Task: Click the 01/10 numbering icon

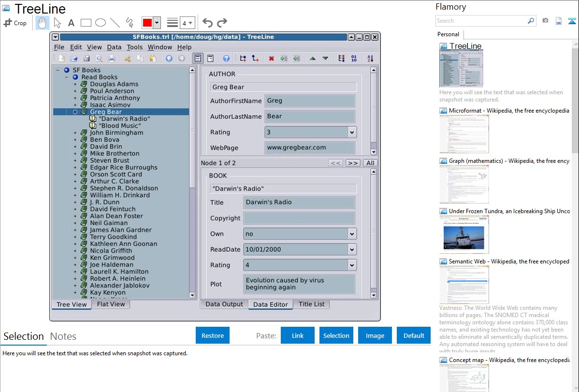Action: [x=354, y=58]
